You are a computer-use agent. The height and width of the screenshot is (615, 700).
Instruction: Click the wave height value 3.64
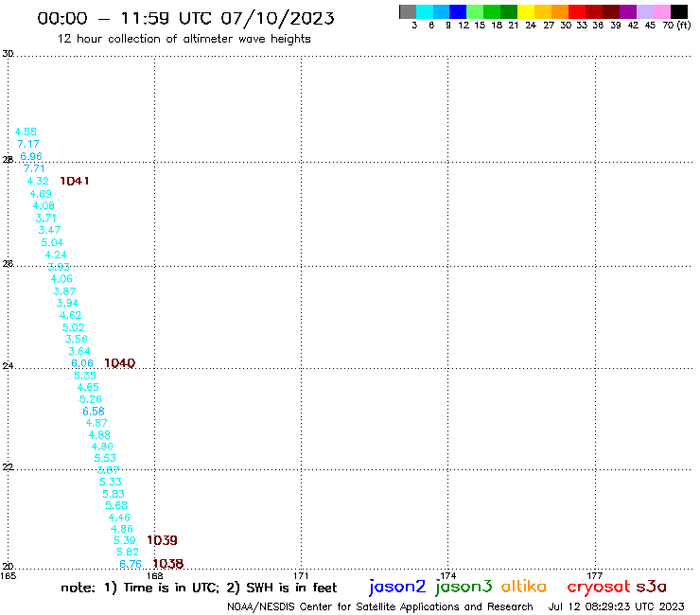click(x=79, y=351)
